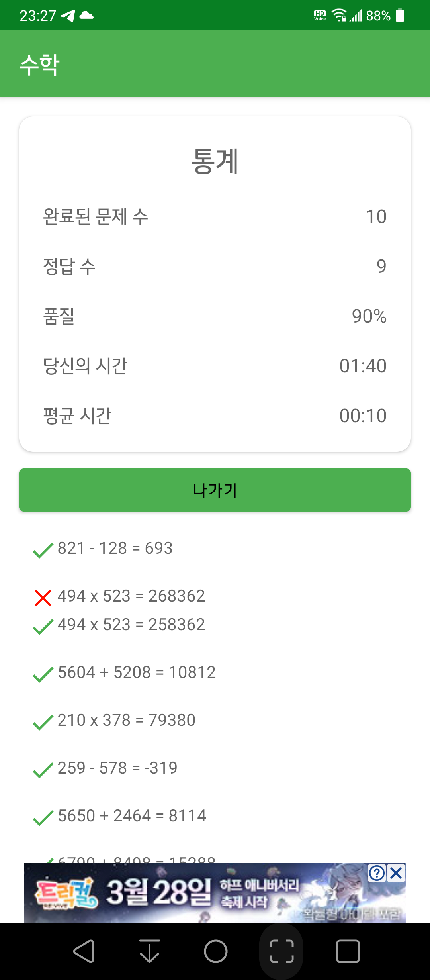Select the corrected answer 494 x 523 = 258362
The image size is (430, 980).
point(131,625)
